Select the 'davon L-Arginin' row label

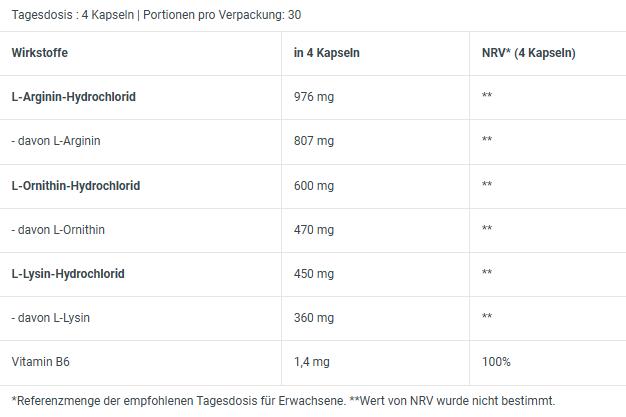(56, 141)
